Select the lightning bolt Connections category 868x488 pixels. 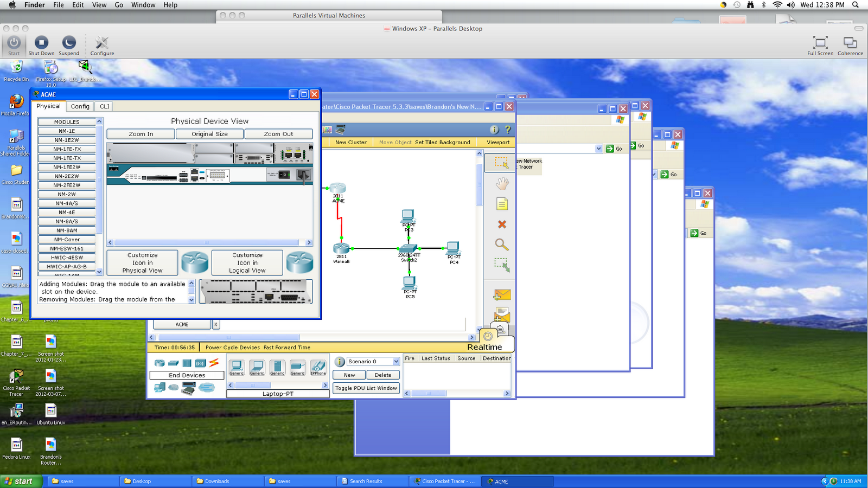pos(214,363)
